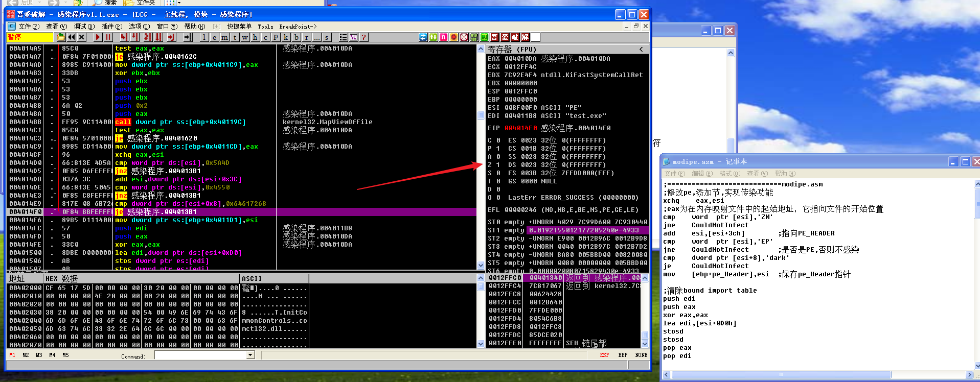Click the step over toolbar icon
980x382 pixels.
(135, 37)
